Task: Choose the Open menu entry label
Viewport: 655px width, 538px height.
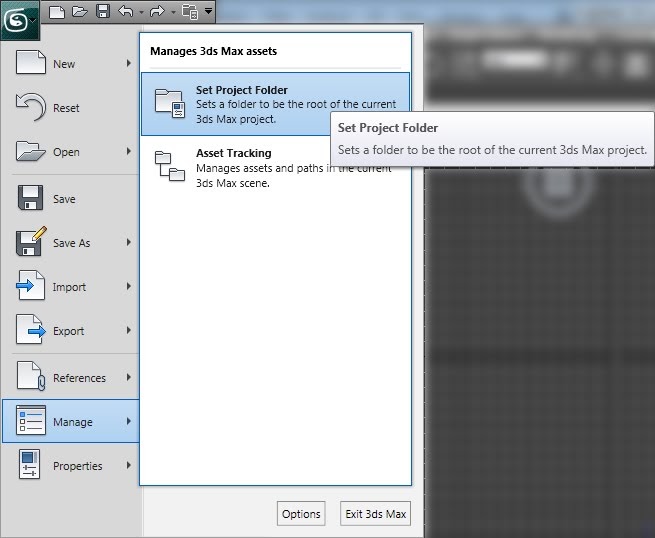Action: point(66,152)
